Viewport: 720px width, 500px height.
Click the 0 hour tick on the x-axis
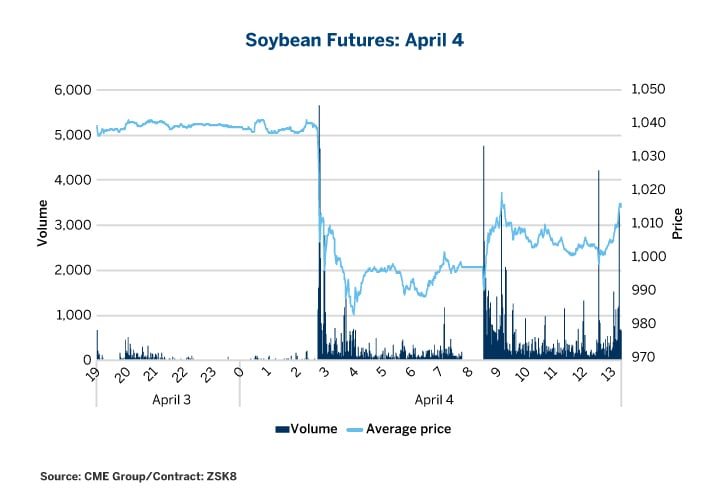pyautogui.click(x=239, y=371)
